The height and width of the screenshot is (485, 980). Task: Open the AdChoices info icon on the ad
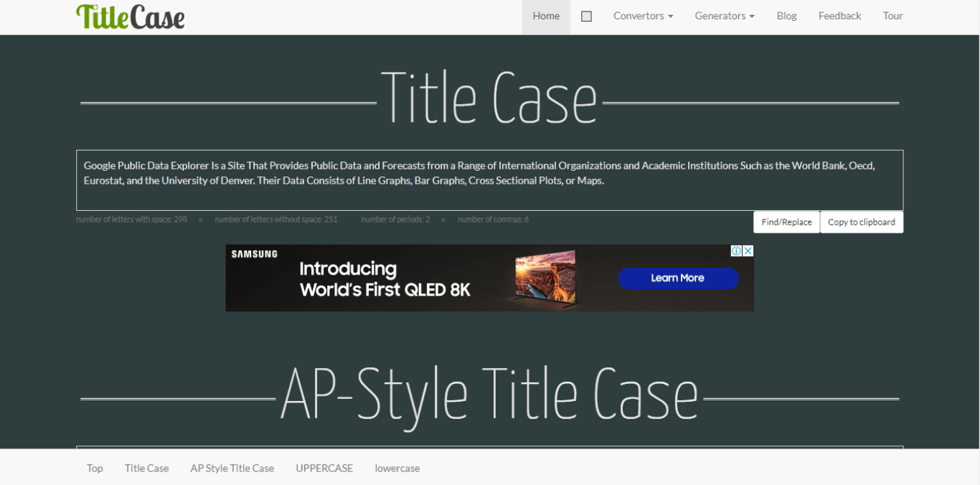(735, 250)
